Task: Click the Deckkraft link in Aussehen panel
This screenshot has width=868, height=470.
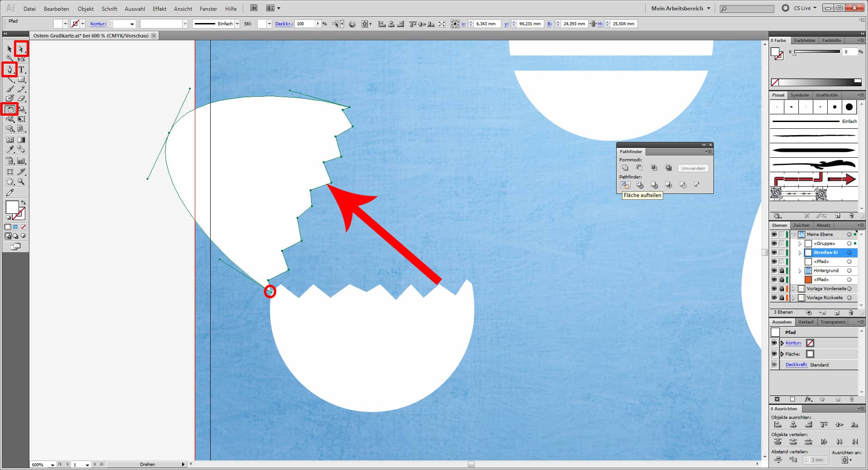Action: pyautogui.click(x=796, y=365)
